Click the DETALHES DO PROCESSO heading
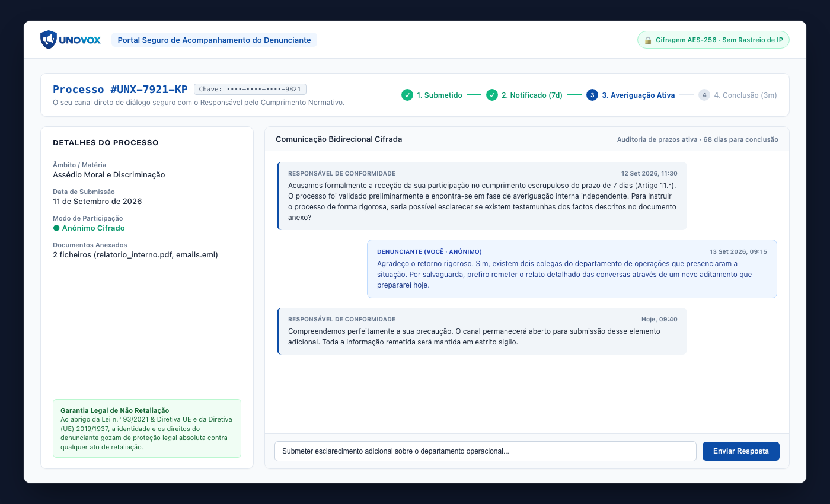Image resolution: width=830 pixels, height=504 pixels. 106,143
